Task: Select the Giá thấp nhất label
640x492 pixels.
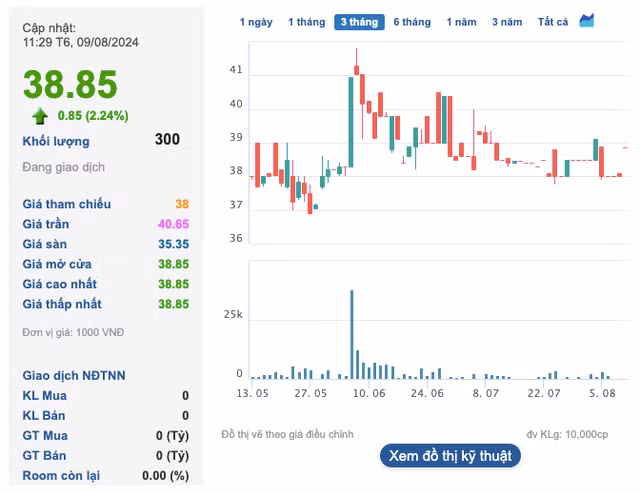Action: click(62, 304)
